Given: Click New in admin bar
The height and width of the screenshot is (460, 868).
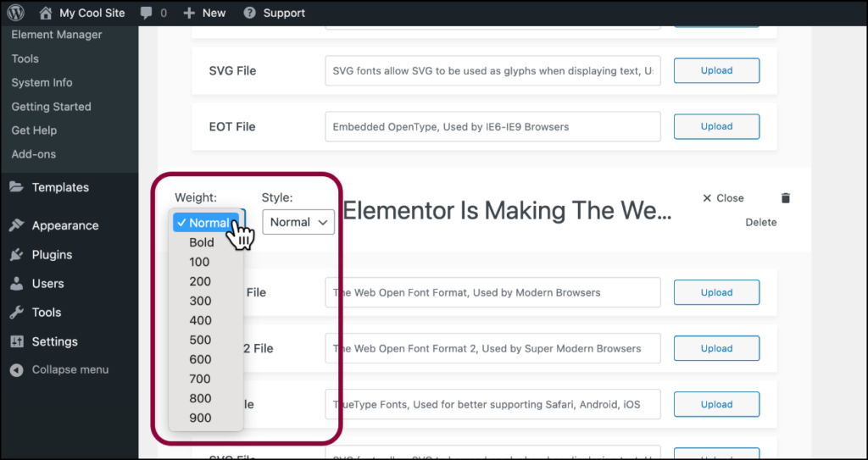Looking at the screenshot, I should pyautogui.click(x=214, y=13).
